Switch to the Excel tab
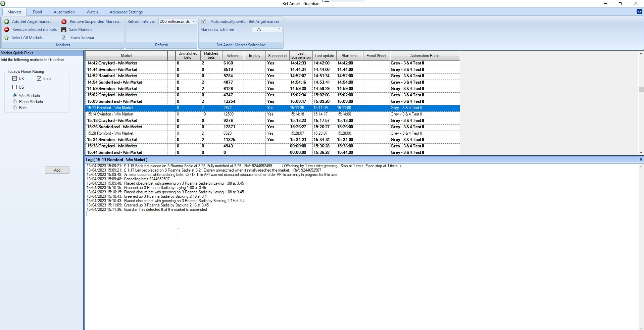 37,12
